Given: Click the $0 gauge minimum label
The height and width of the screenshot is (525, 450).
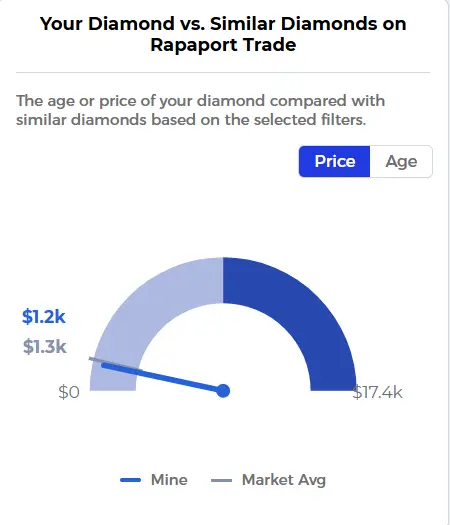Looking at the screenshot, I should pyautogui.click(x=69, y=392).
